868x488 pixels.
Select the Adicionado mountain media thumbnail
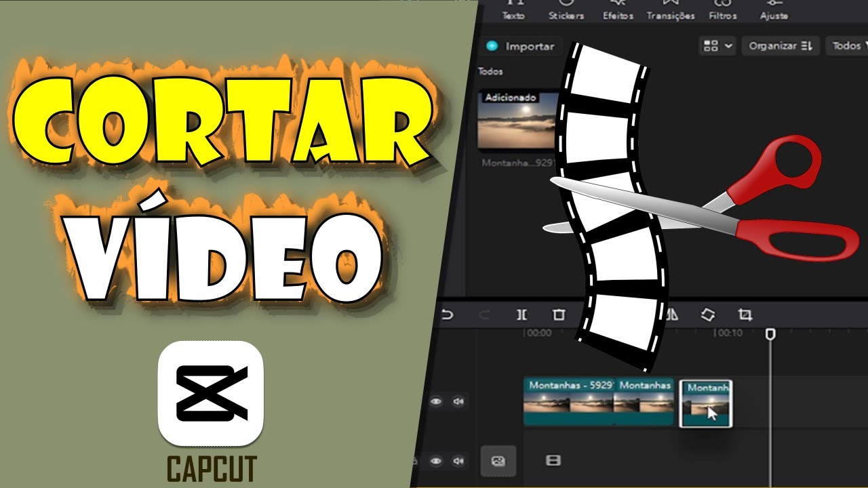click(519, 120)
